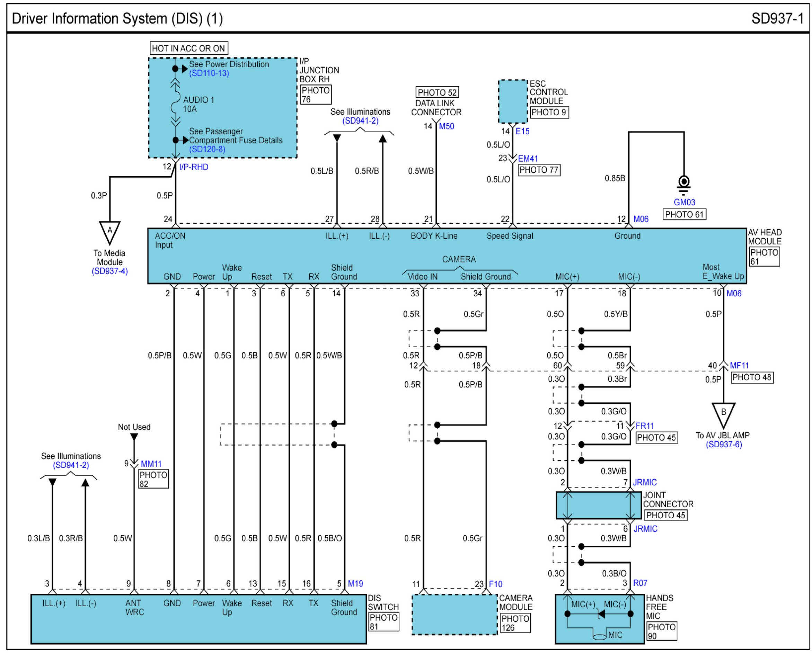Select the M50 connector label

446,126
